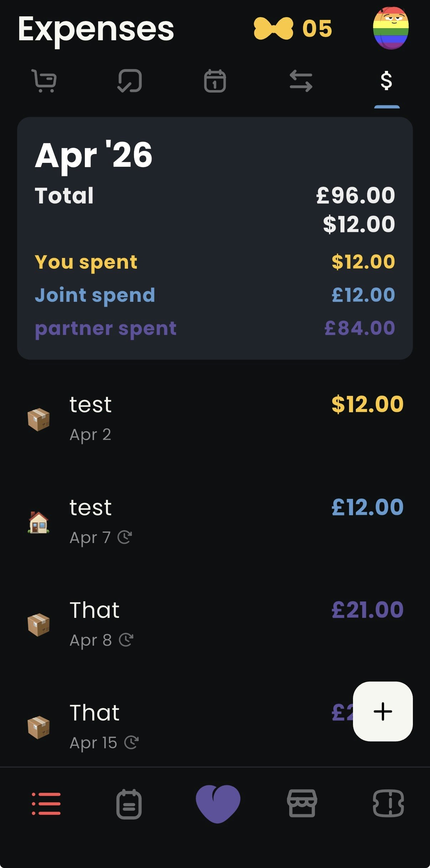The height and width of the screenshot is (868, 430).
Task: Open the $12.00 test expense from Apr 2
Action: tap(215, 419)
